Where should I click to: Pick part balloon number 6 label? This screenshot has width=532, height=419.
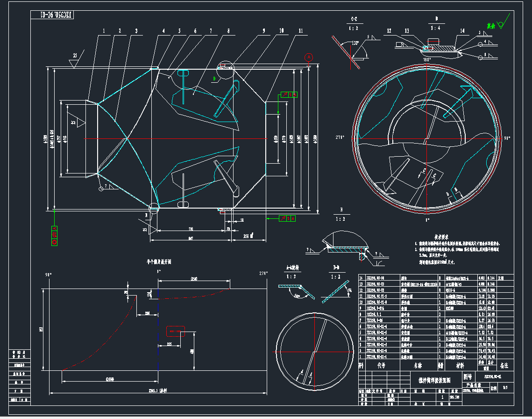195,31
